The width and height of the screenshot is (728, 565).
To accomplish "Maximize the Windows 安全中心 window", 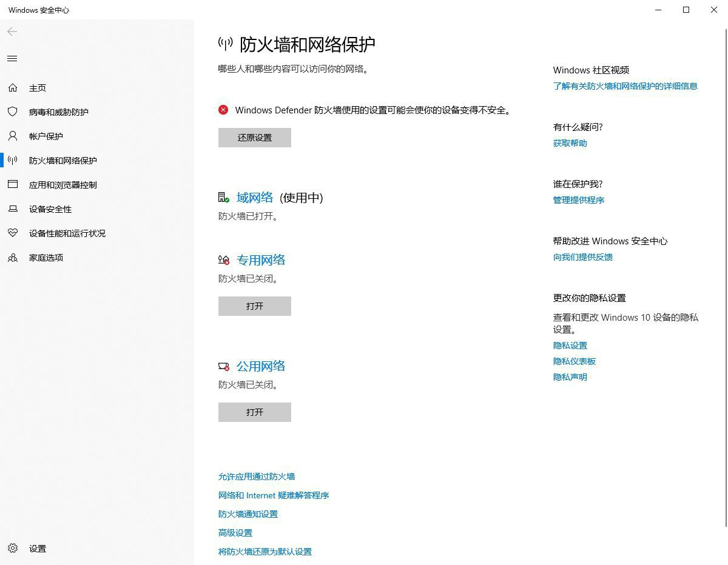I will click(686, 10).
